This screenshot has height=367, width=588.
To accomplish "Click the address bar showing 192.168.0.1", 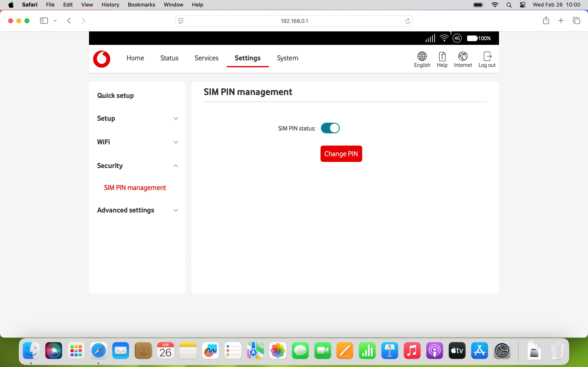I will 294,21.
